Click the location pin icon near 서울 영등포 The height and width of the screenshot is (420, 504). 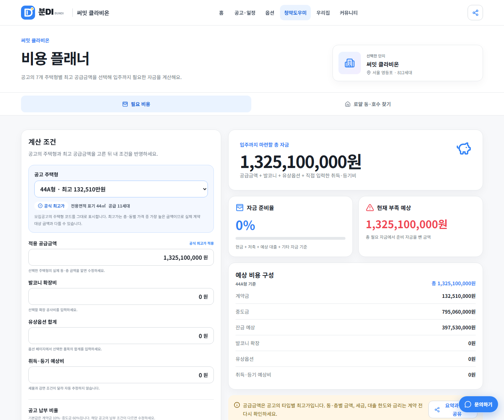tap(369, 73)
